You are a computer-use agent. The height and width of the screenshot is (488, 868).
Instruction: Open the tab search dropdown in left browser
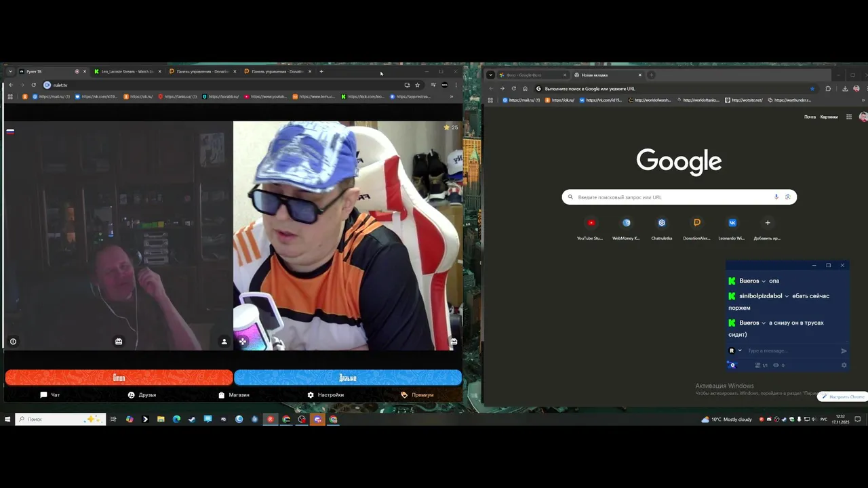click(x=10, y=71)
